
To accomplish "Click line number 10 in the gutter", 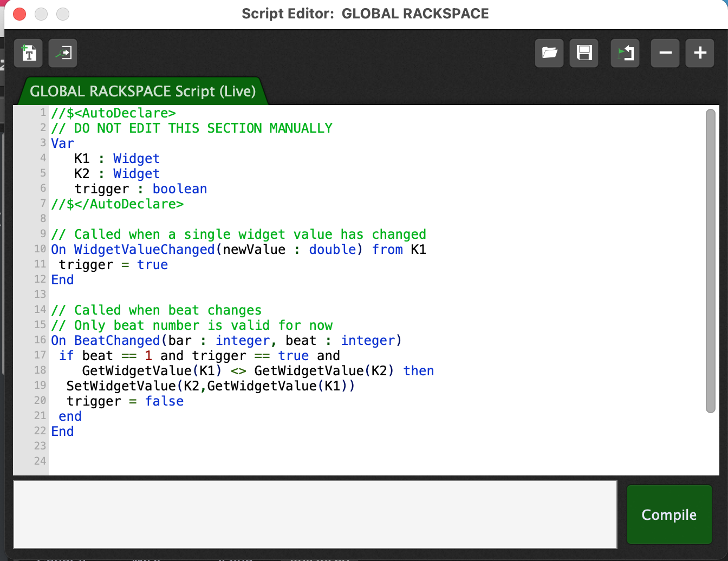I will coord(40,249).
